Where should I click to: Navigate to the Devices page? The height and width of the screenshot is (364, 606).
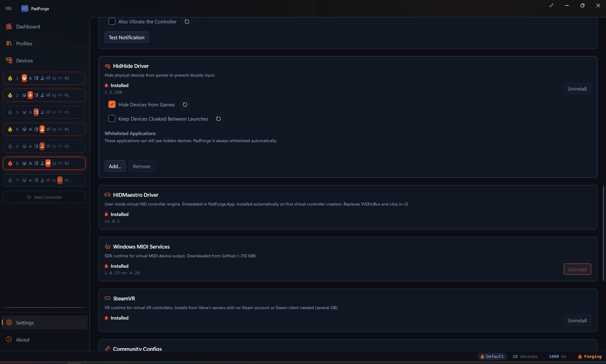coord(45,61)
